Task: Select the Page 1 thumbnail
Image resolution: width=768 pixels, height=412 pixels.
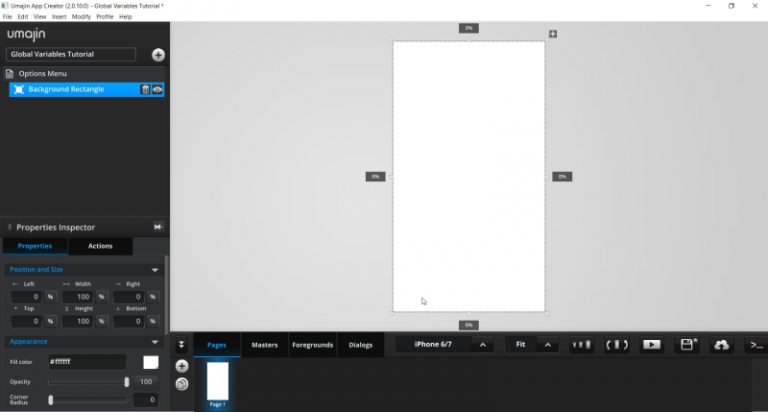Action: [217, 382]
